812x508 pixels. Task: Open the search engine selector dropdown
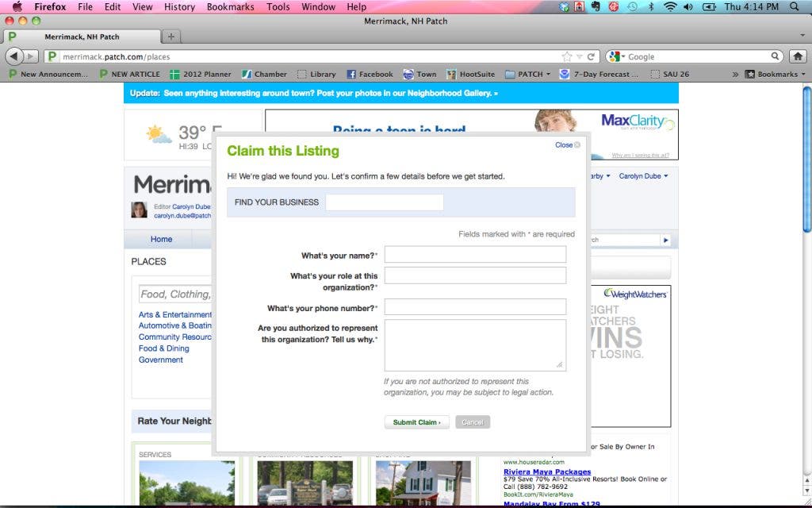617,56
